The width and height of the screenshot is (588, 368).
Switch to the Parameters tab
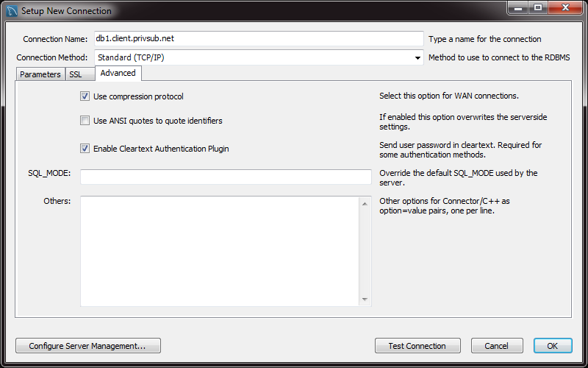pyautogui.click(x=40, y=74)
